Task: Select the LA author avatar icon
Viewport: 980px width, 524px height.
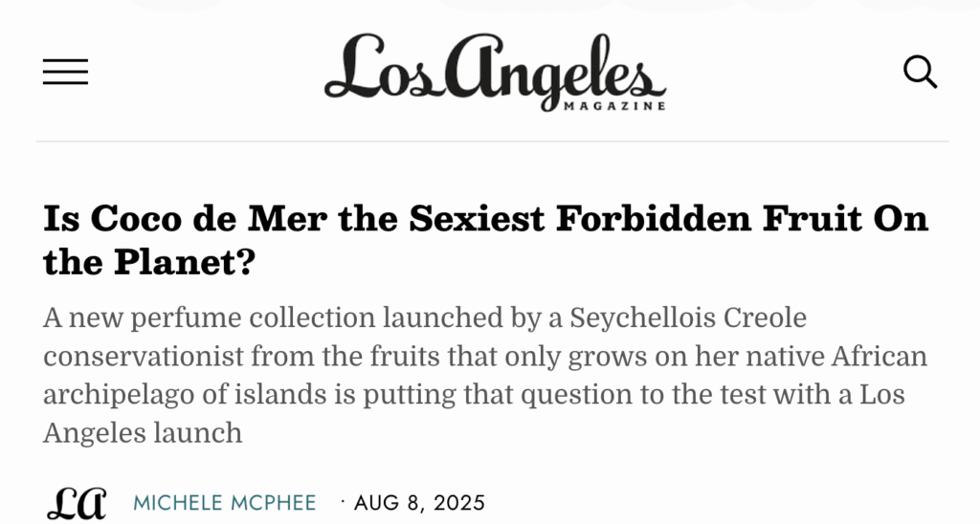Action: pos(77,503)
